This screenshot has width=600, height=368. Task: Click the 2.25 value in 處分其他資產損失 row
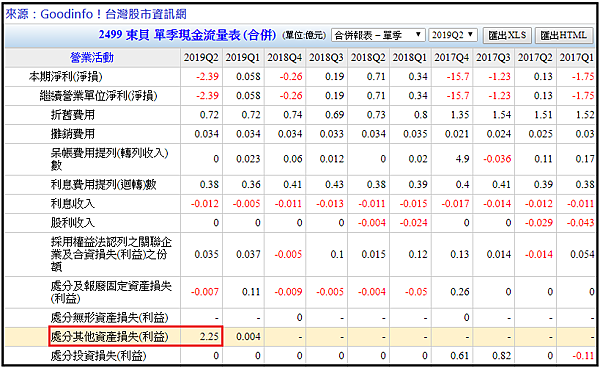(209, 337)
